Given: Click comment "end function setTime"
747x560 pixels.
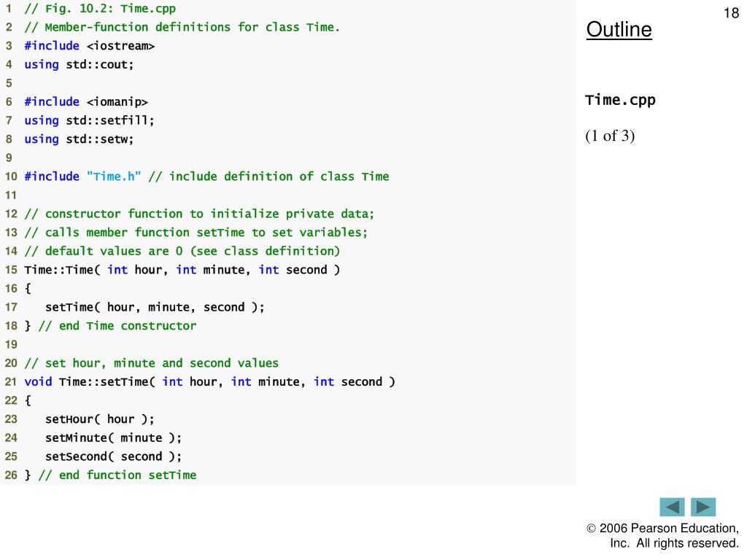Looking at the screenshot, I should (x=128, y=475).
